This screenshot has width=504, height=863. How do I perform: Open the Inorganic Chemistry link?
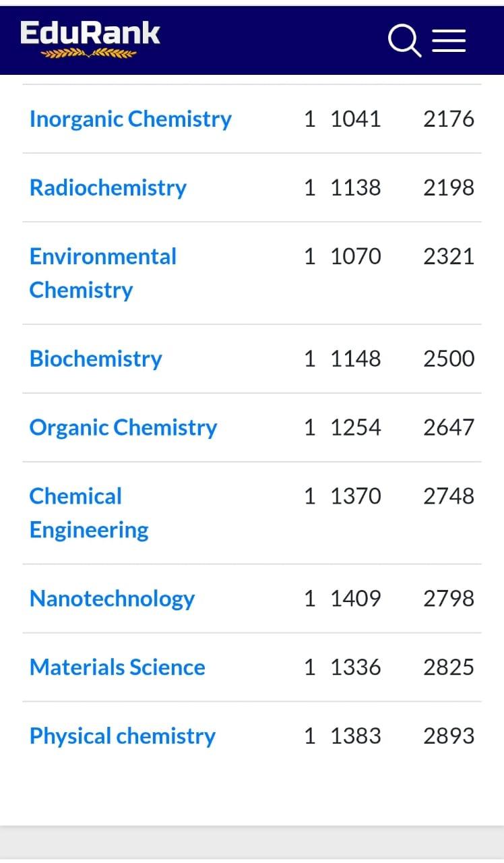pos(130,119)
